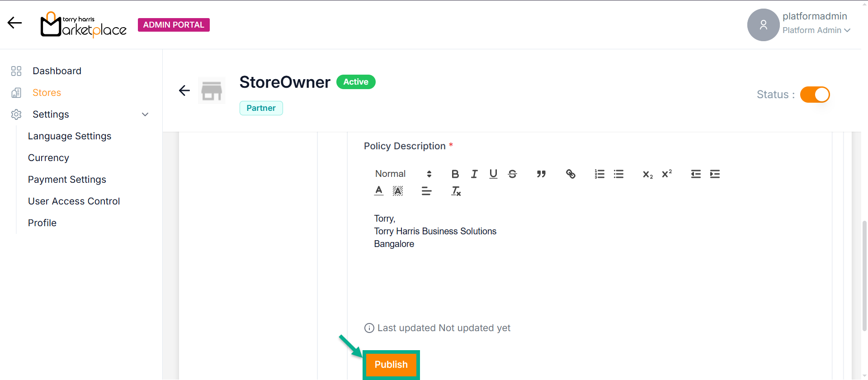Toggle bold formatting in the editor

455,174
